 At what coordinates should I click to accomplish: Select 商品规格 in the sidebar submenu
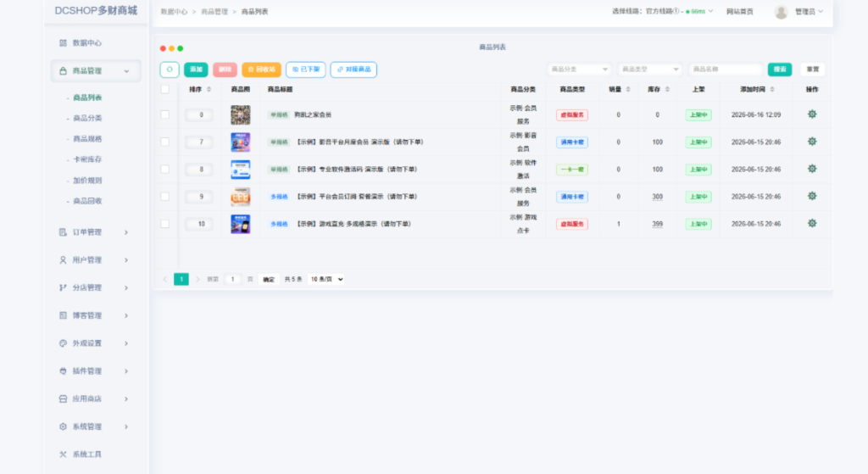coord(87,139)
